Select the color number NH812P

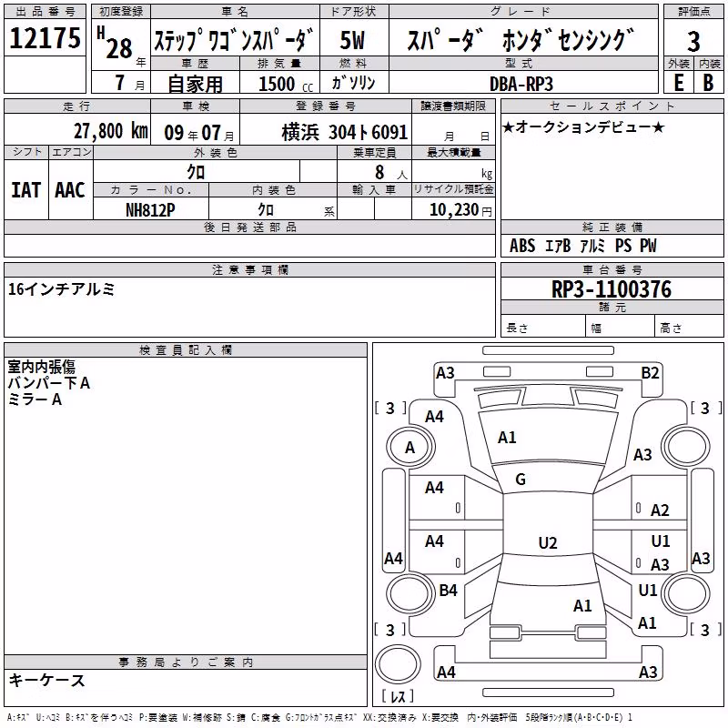(x=150, y=210)
